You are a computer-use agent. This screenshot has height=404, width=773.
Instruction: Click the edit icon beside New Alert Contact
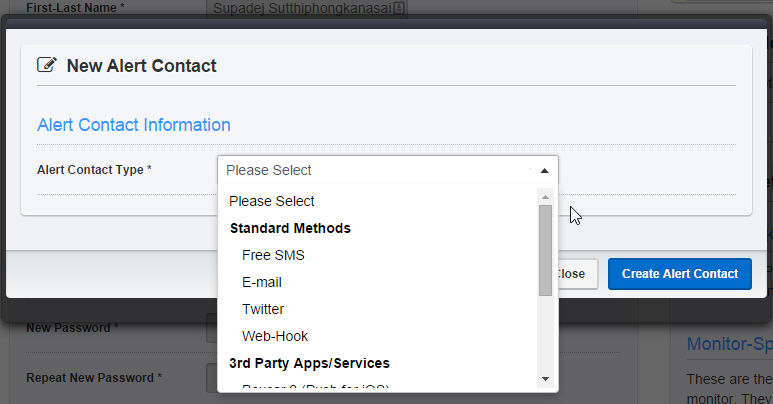coord(46,66)
